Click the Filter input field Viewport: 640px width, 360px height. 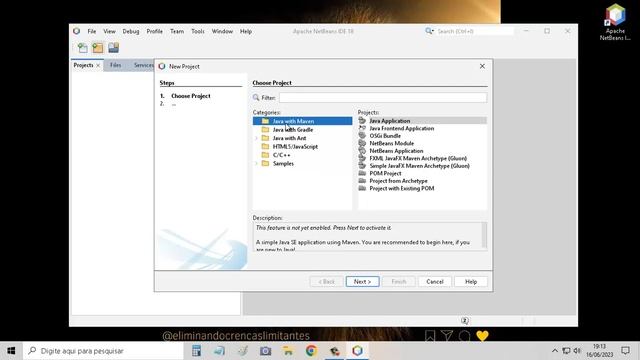[383, 98]
